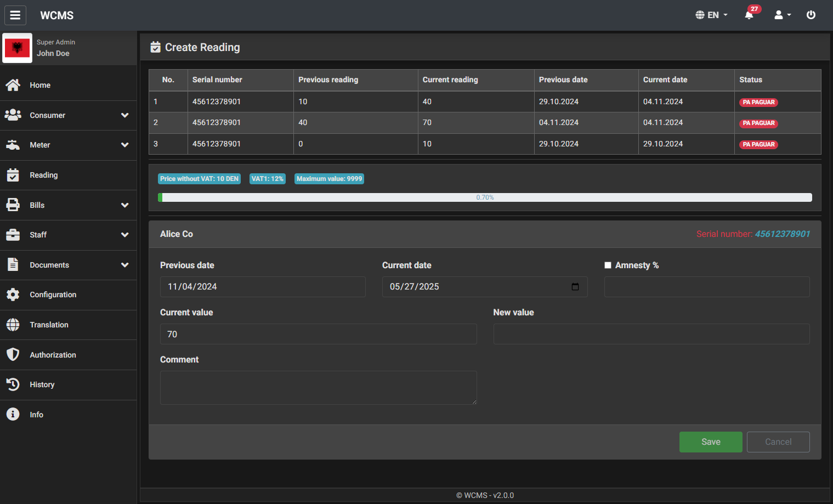The width and height of the screenshot is (833, 504).
Task: Toggle the hamburger sidebar menu button
Action: click(x=15, y=15)
